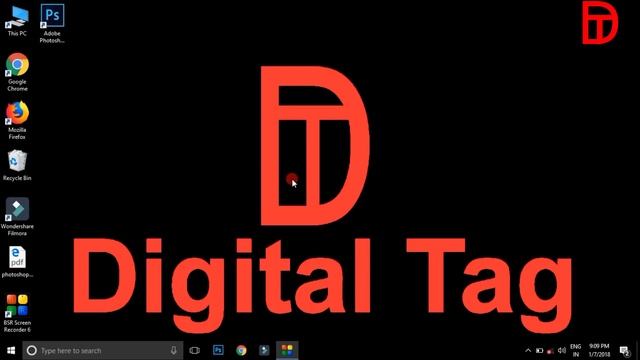The height and width of the screenshot is (360, 640).
Task: Open Filmora from the taskbar
Action: (x=264, y=350)
